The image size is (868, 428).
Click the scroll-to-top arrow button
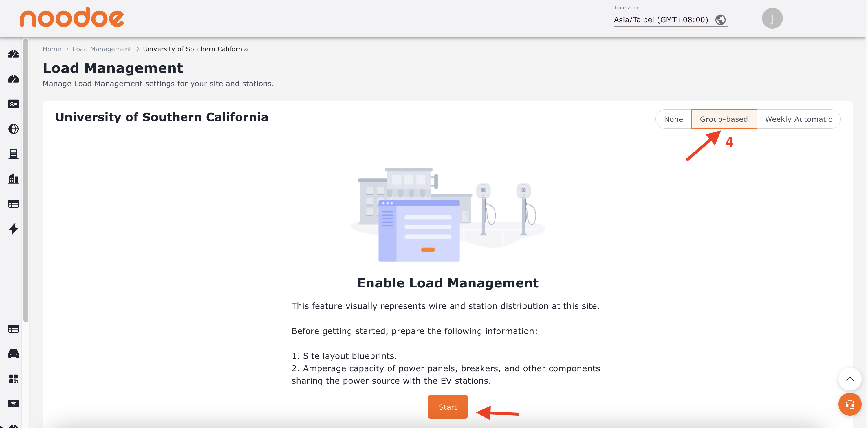(x=849, y=379)
